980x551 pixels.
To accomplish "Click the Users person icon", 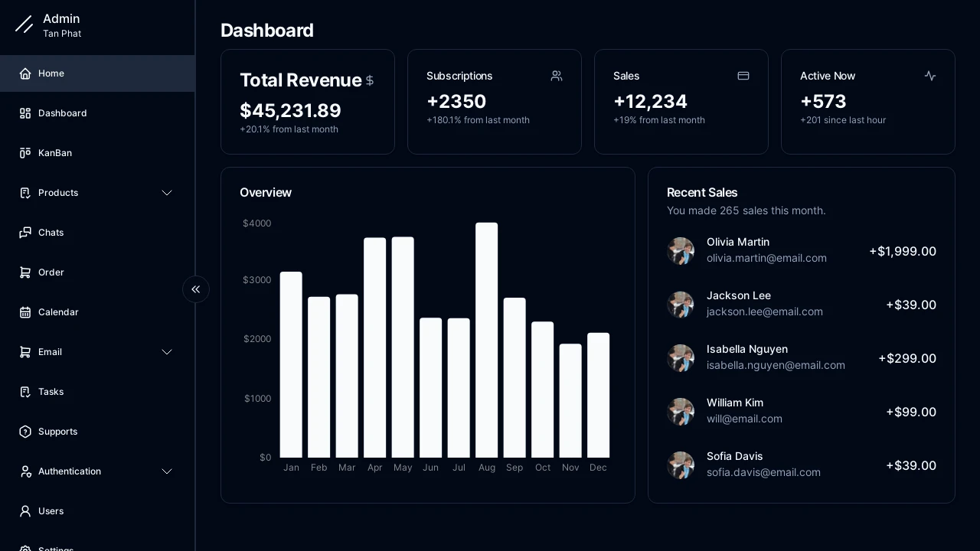I will pos(25,511).
